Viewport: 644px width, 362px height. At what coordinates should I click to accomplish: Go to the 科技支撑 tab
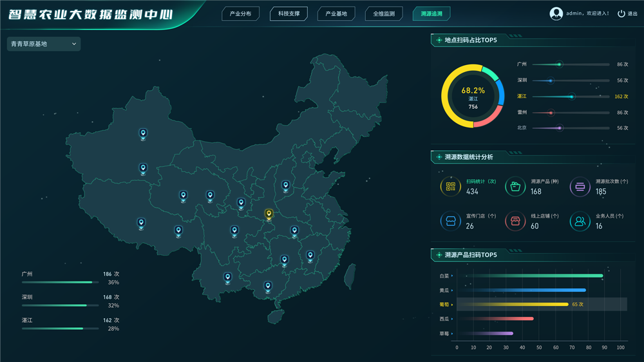pos(289,14)
